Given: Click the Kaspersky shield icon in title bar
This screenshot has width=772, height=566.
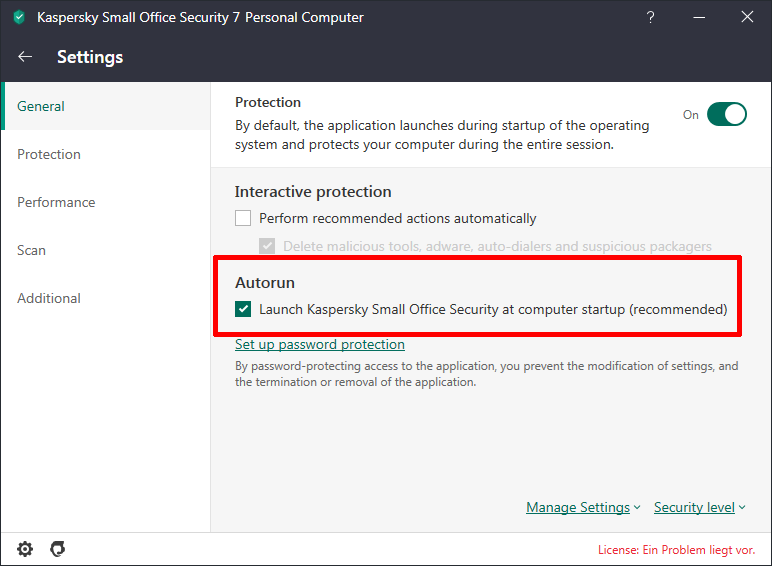Looking at the screenshot, I should [x=19, y=17].
